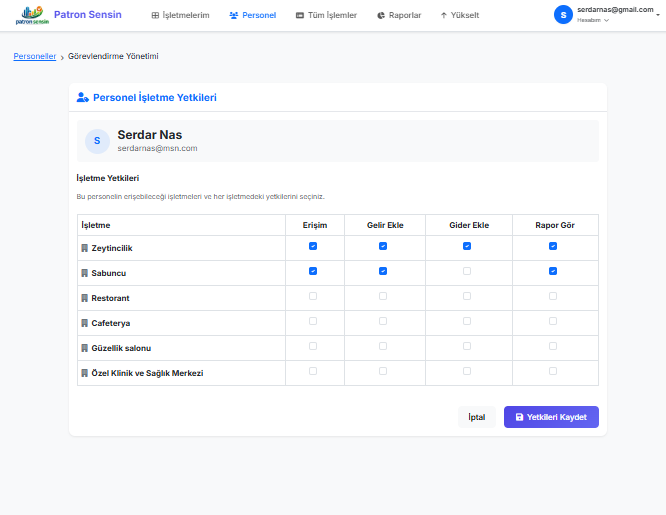This screenshot has width=666, height=515.
Task: Click the building icon next to Güzellik salonu
Action: [x=85, y=348]
